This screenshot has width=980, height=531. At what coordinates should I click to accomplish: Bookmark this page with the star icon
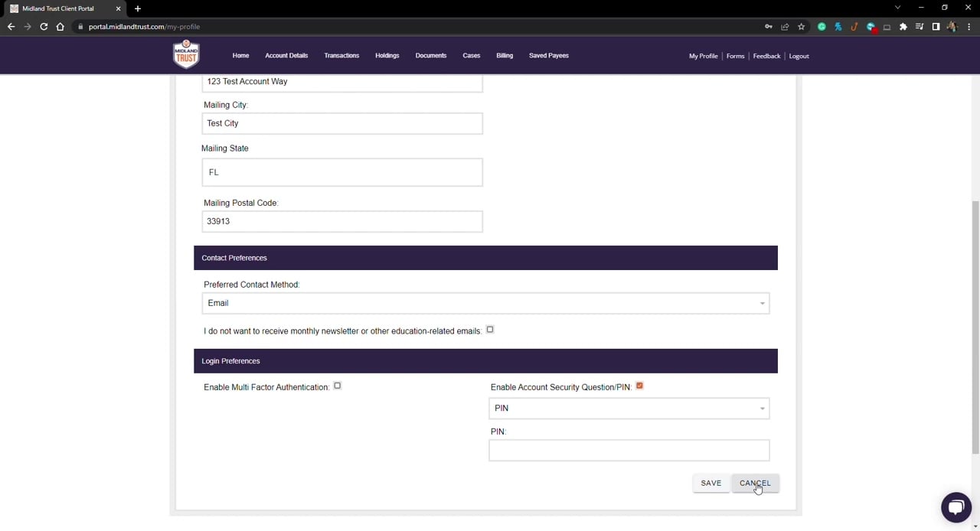tap(801, 27)
